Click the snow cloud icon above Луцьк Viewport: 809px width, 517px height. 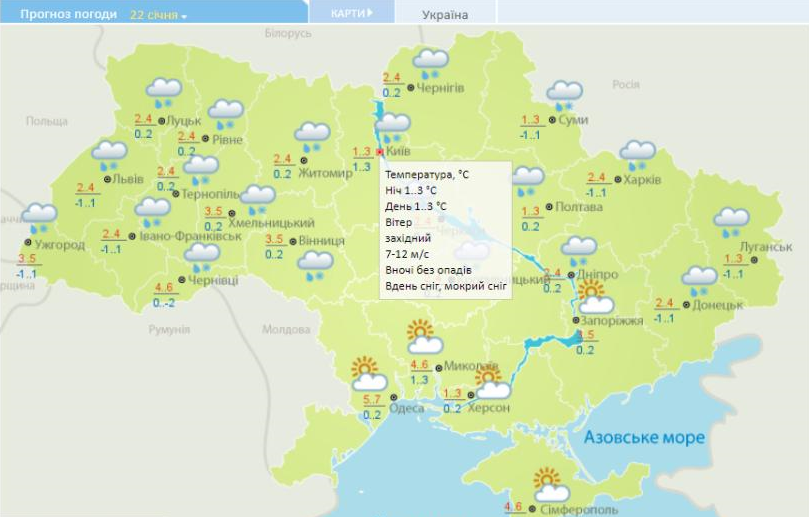point(163,92)
